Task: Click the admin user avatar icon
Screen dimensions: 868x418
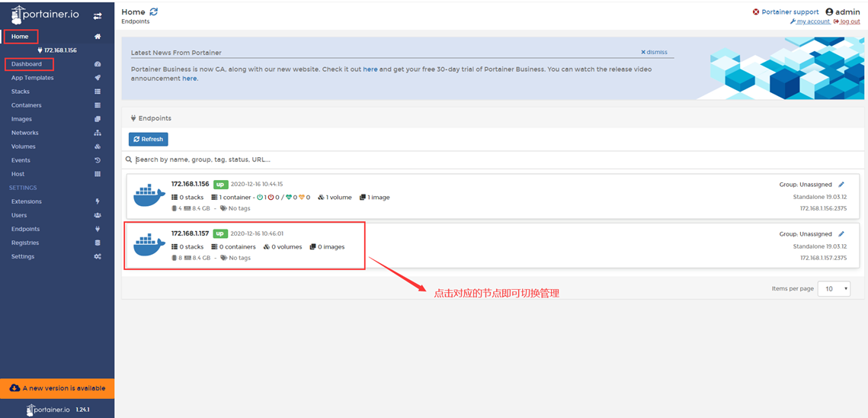Action: click(829, 11)
